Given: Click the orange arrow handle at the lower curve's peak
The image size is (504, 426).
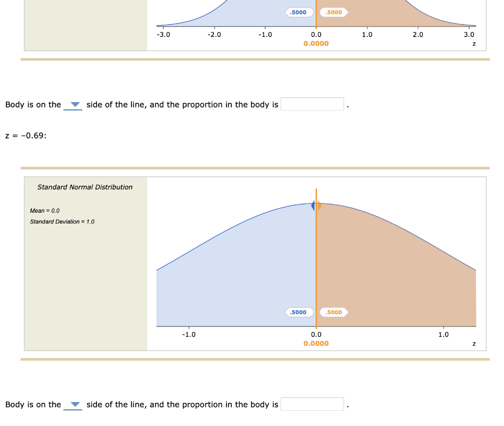Looking at the screenshot, I should pyautogui.click(x=319, y=205).
